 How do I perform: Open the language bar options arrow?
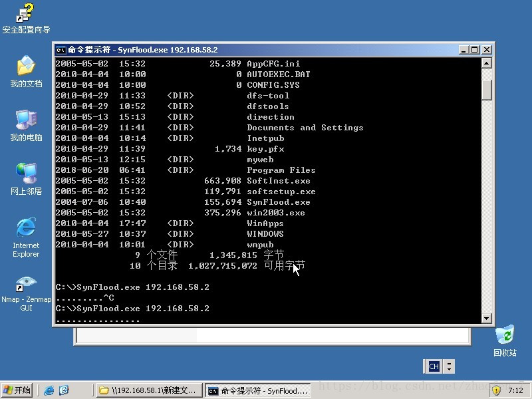(450, 366)
